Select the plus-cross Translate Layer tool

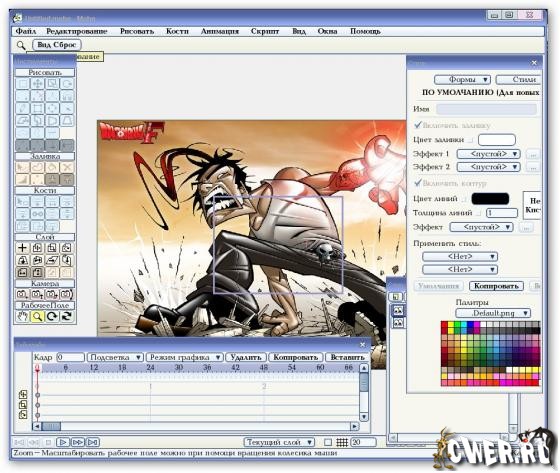tap(22, 248)
